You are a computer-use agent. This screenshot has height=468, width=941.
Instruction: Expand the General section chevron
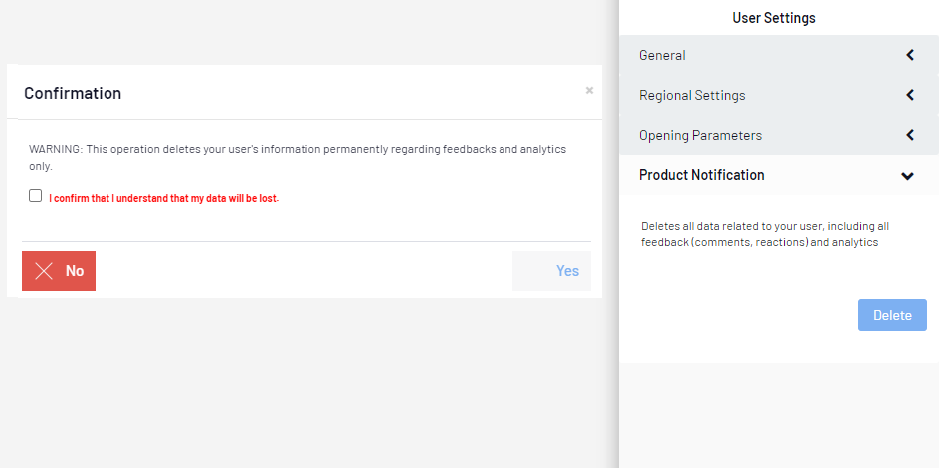click(909, 56)
